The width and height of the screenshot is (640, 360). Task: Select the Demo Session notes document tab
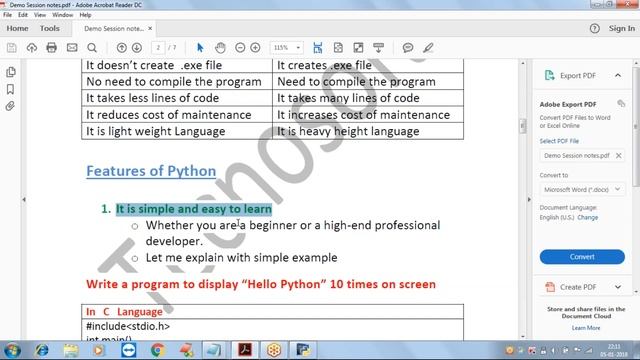point(114,29)
